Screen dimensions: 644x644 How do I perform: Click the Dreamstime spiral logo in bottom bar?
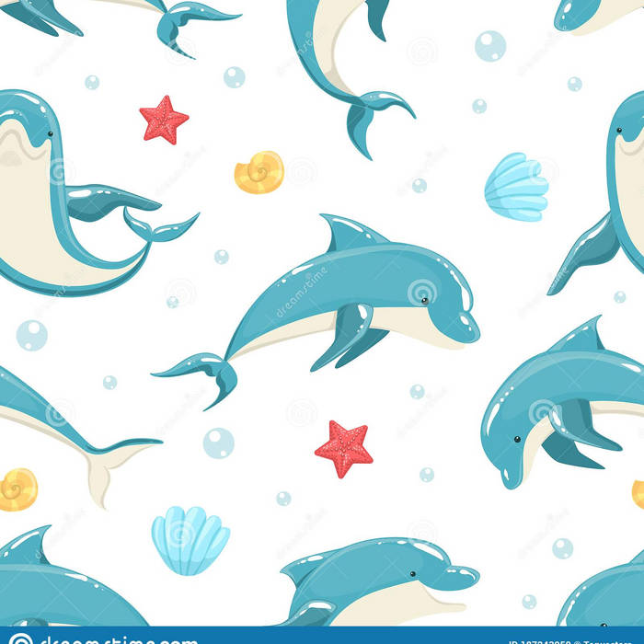(x=18, y=638)
